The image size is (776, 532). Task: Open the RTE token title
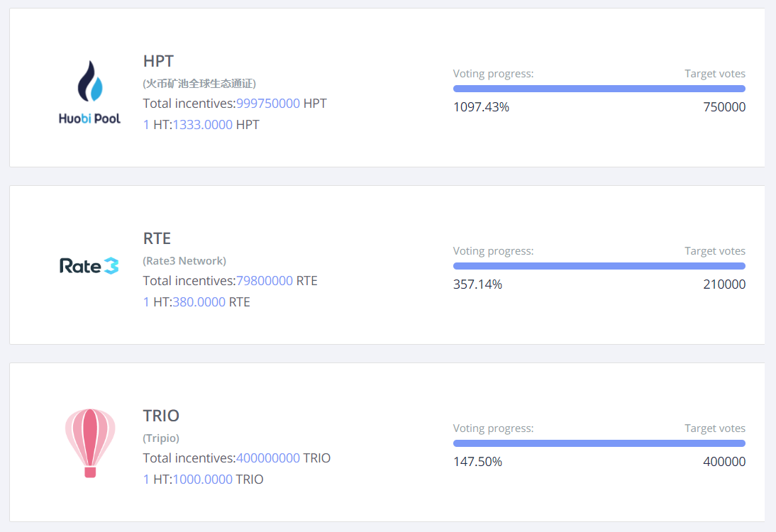tap(157, 238)
